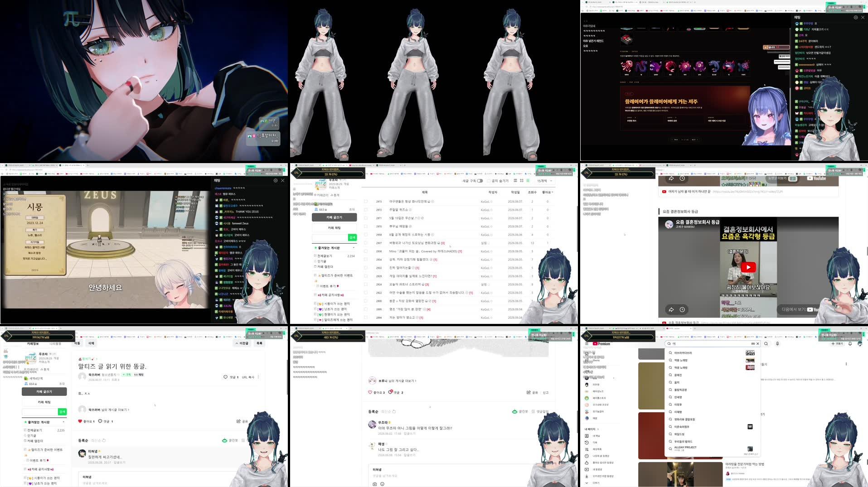Collapse 즐겨찾는 게시판 in the post-view sidebar
The image size is (868, 487).
[63, 422]
